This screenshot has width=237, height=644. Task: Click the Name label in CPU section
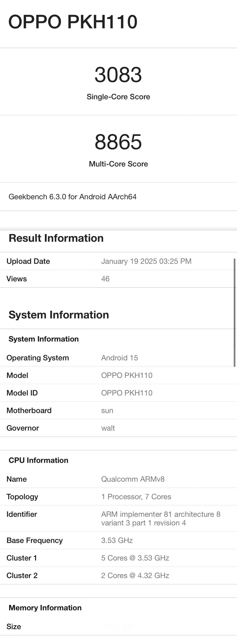click(x=17, y=479)
